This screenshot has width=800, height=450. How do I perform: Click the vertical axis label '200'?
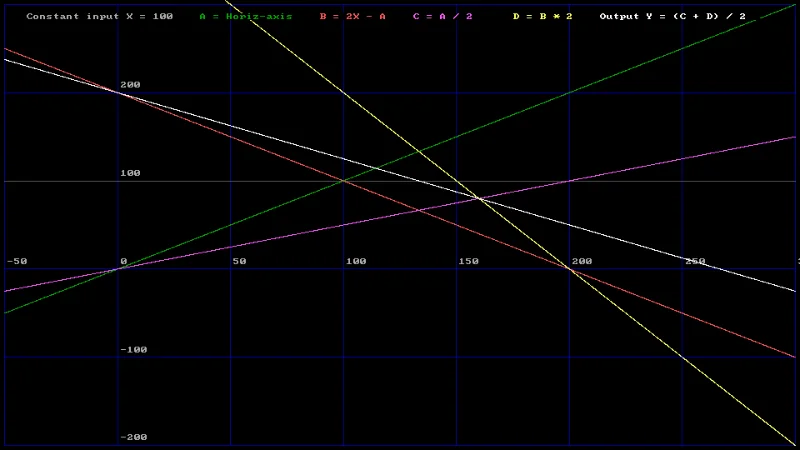130,85
